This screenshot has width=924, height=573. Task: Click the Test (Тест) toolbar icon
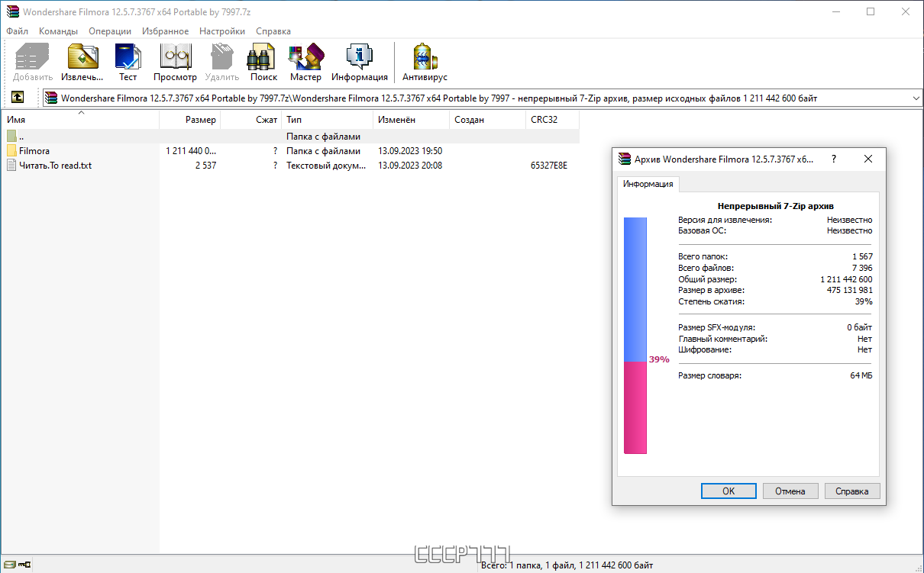click(x=128, y=57)
